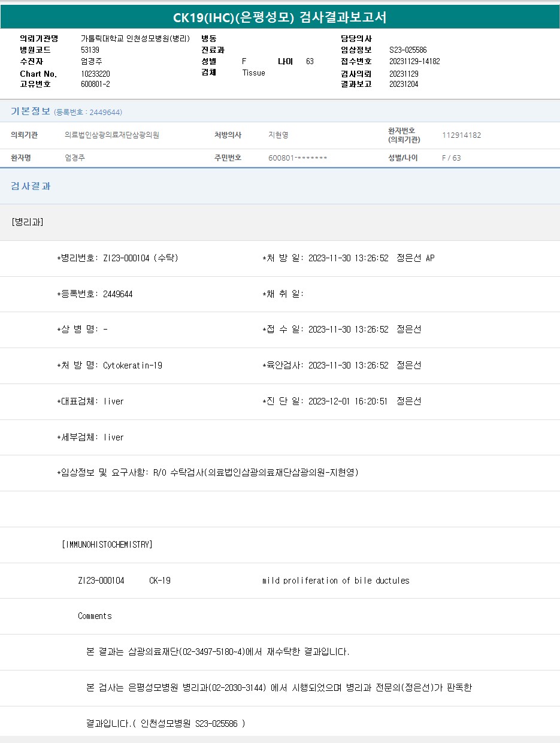Viewport: 560px width, 743px height.
Task: Click the 결과보고 date 20231204
Action: pyautogui.click(x=404, y=84)
